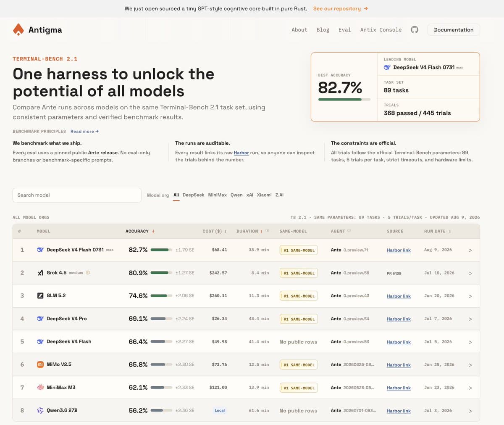Click Local cost badge for Qwen3.6 27B

click(x=220, y=410)
